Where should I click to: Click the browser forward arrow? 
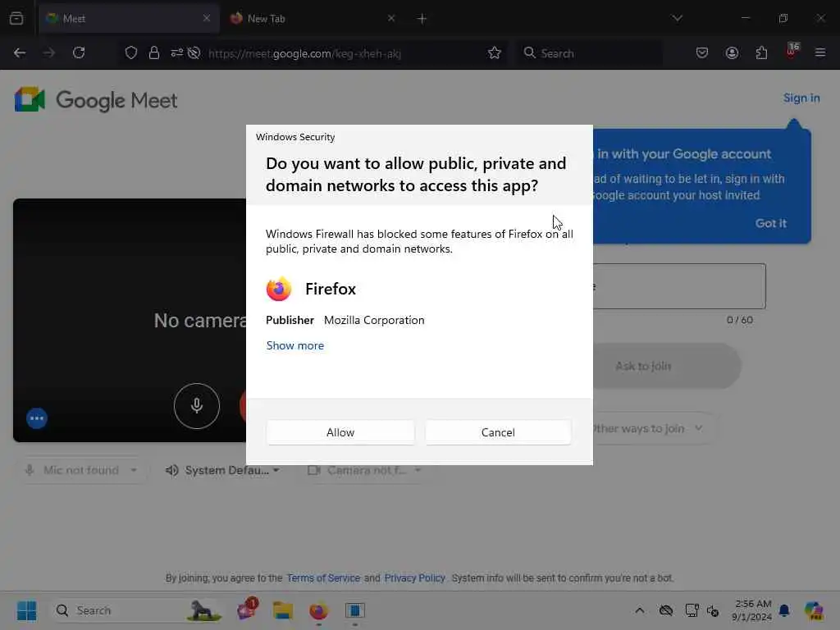coord(48,53)
